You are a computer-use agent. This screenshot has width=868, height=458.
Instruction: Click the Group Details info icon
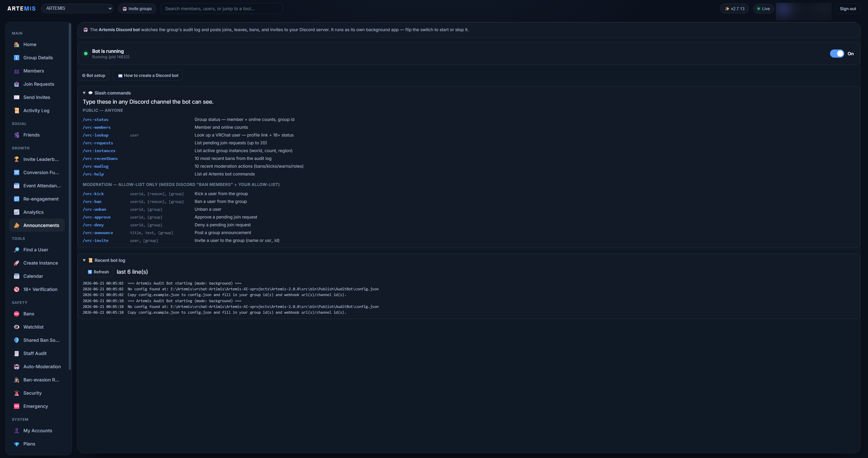[x=17, y=58]
